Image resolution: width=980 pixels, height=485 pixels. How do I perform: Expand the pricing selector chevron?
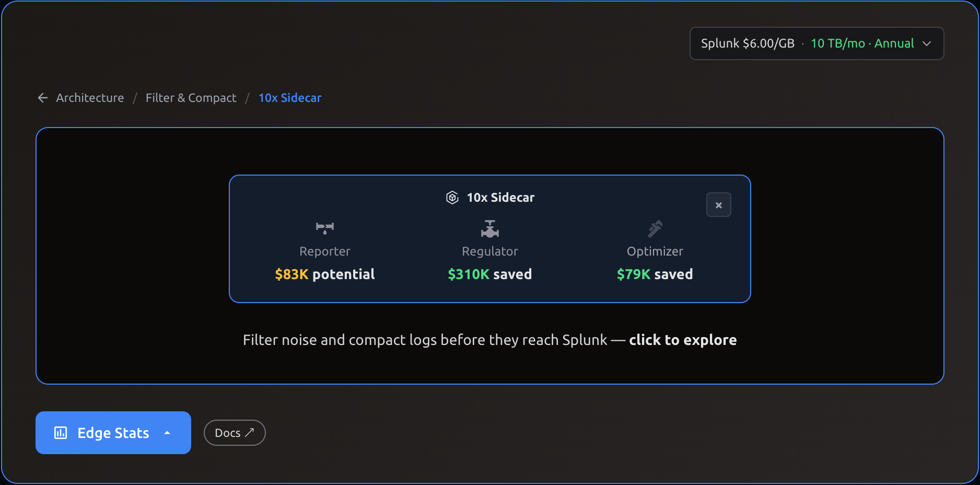pyautogui.click(x=927, y=43)
